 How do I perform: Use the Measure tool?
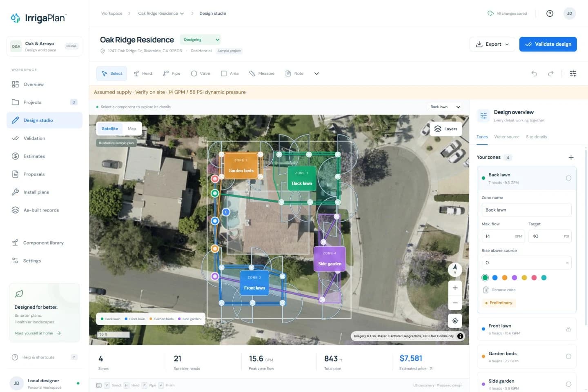(262, 73)
